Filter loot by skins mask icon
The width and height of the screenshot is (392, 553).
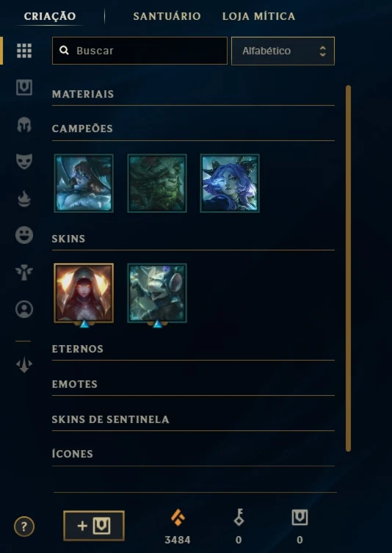click(24, 162)
